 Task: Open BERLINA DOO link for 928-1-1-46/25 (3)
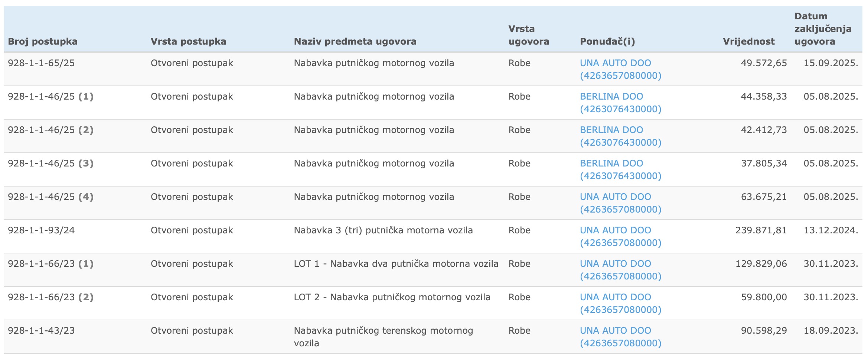click(620, 169)
